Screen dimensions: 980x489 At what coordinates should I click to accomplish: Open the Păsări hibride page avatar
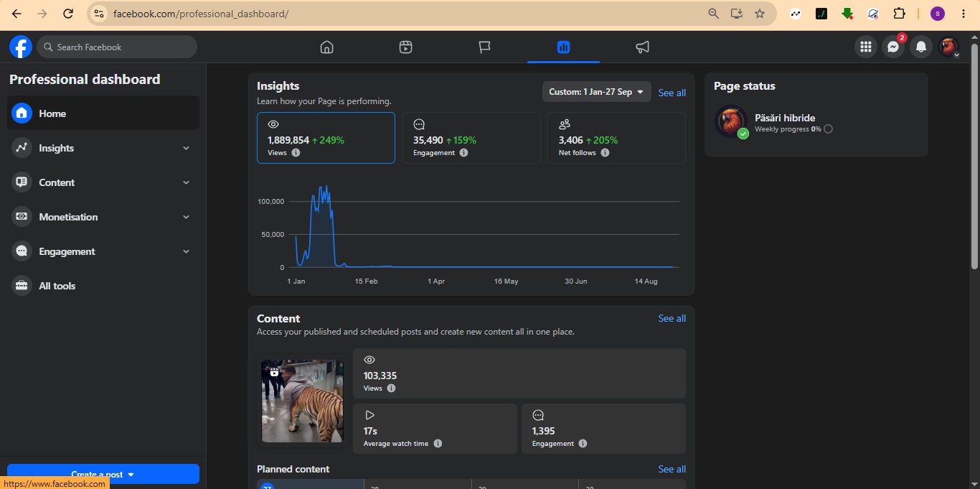[x=731, y=121]
